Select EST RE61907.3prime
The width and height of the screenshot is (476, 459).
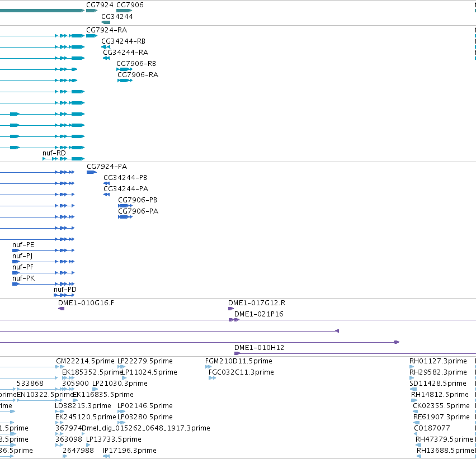pyautogui.click(x=417, y=423)
